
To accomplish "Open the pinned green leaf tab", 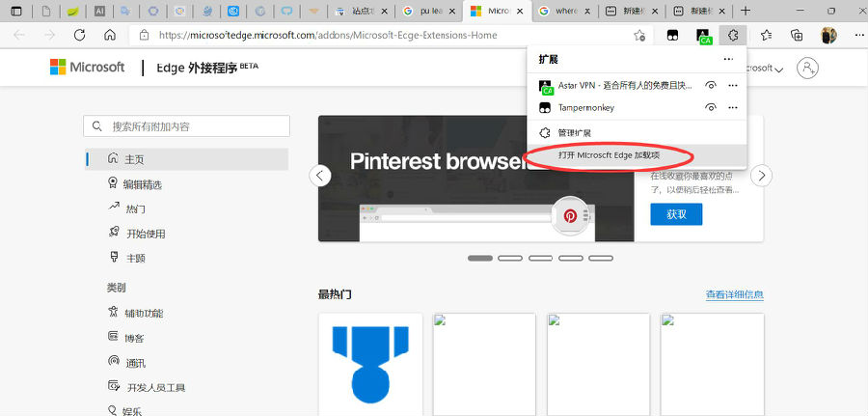I will coord(72,11).
